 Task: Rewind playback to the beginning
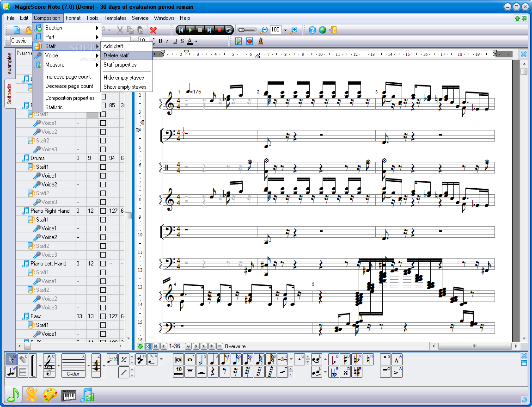click(x=181, y=30)
